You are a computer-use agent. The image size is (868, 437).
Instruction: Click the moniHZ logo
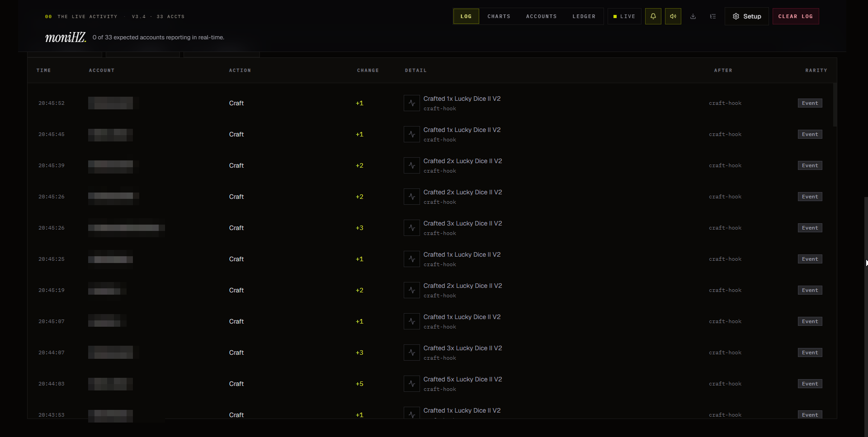(x=66, y=37)
